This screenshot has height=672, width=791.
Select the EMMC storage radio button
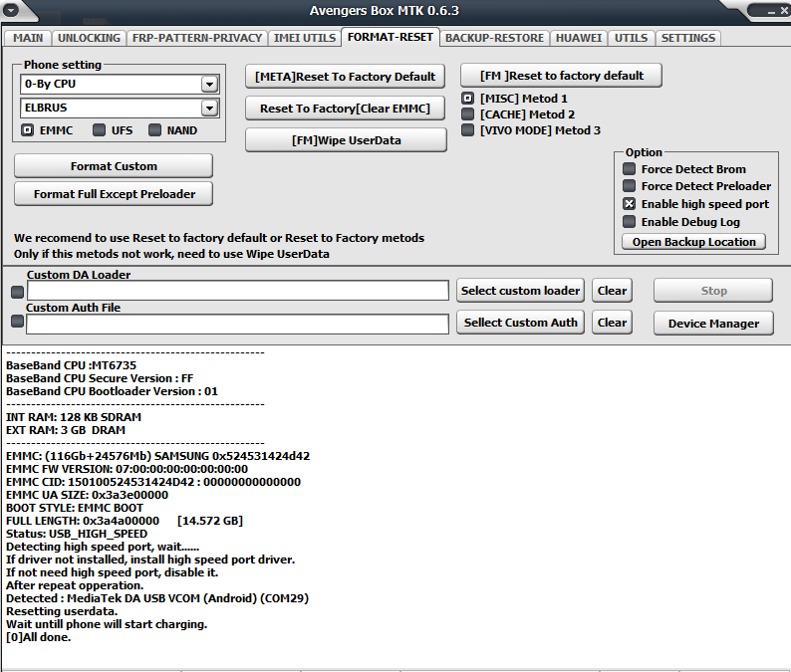pyautogui.click(x=27, y=130)
